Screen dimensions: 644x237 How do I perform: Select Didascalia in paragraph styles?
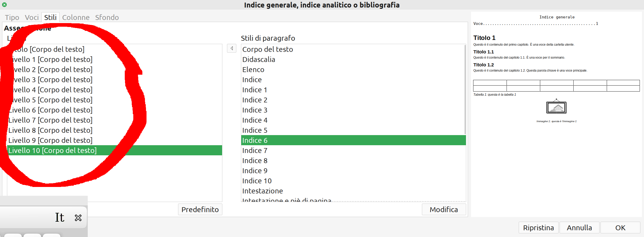(x=353, y=59)
